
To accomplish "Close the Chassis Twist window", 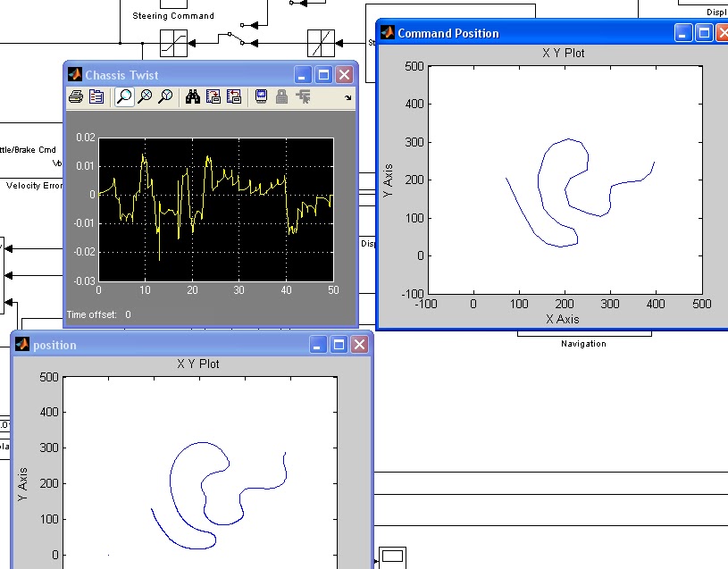I will point(345,74).
